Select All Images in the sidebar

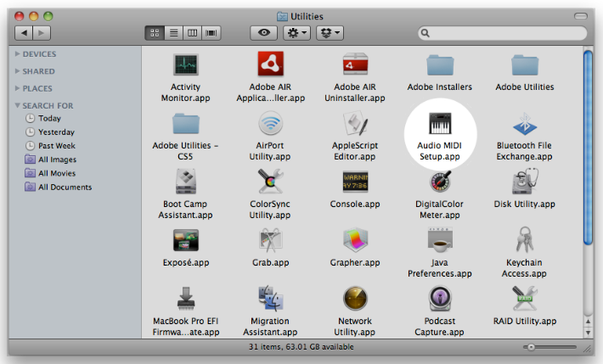point(57,160)
